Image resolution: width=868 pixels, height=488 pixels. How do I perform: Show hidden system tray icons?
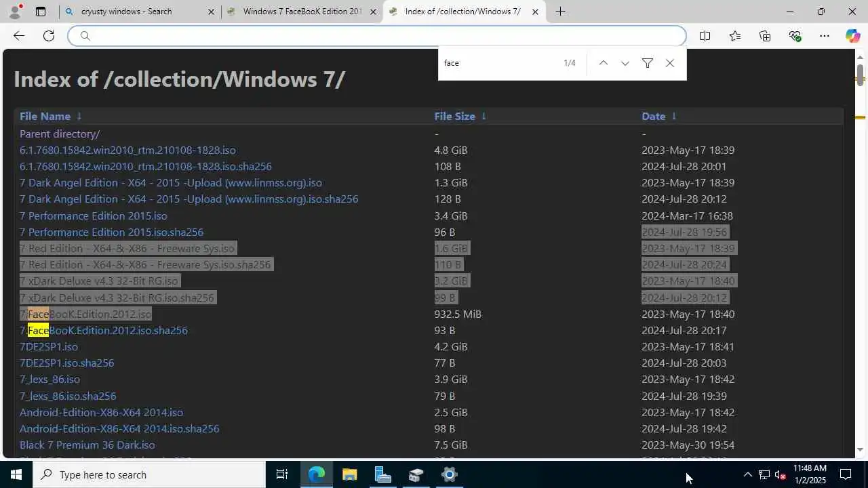[x=747, y=474]
